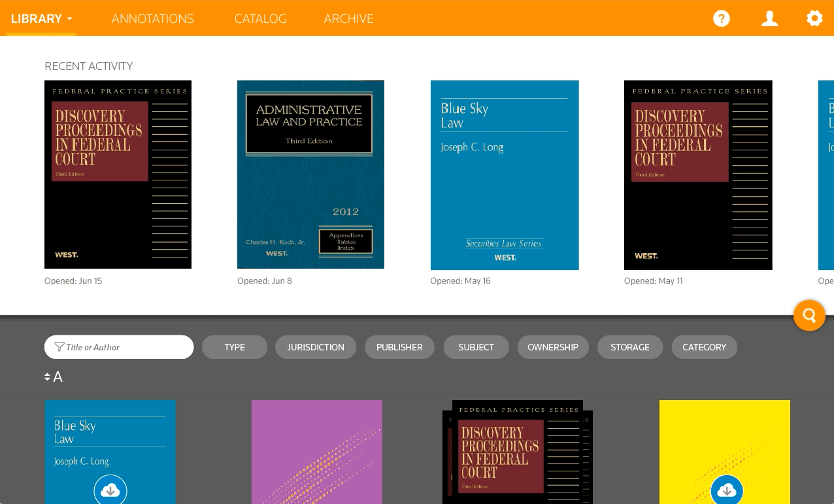Open the OWNERSHIP filter
The height and width of the screenshot is (504, 834).
(553, 347)
